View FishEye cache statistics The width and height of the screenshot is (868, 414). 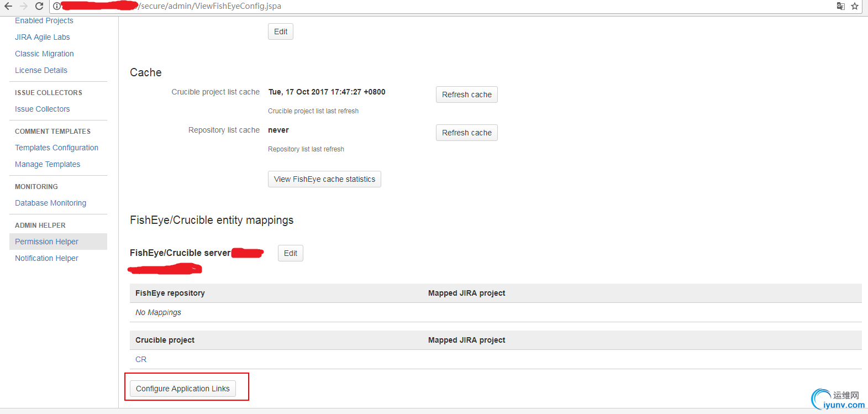coord(324,179)
